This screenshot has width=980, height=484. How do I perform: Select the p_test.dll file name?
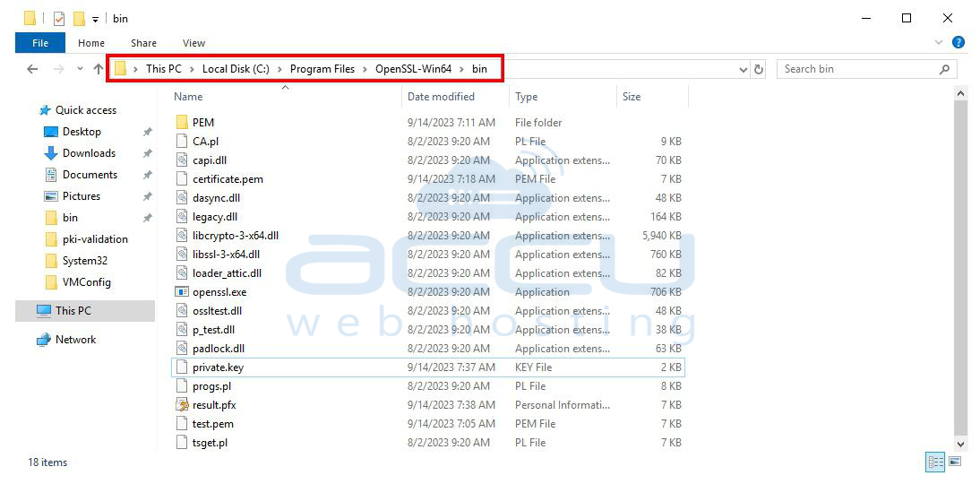click(x=214, y=330)
